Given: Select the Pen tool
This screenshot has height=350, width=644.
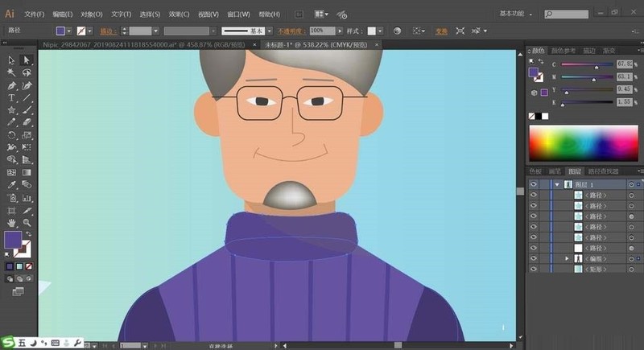Looking at the screenshot, I should [11, 85].
